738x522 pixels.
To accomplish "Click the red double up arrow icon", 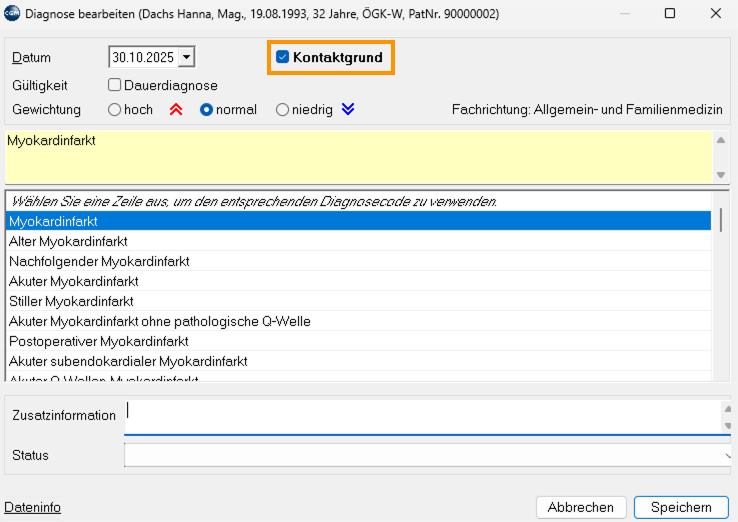I will (x=175, y=110).
